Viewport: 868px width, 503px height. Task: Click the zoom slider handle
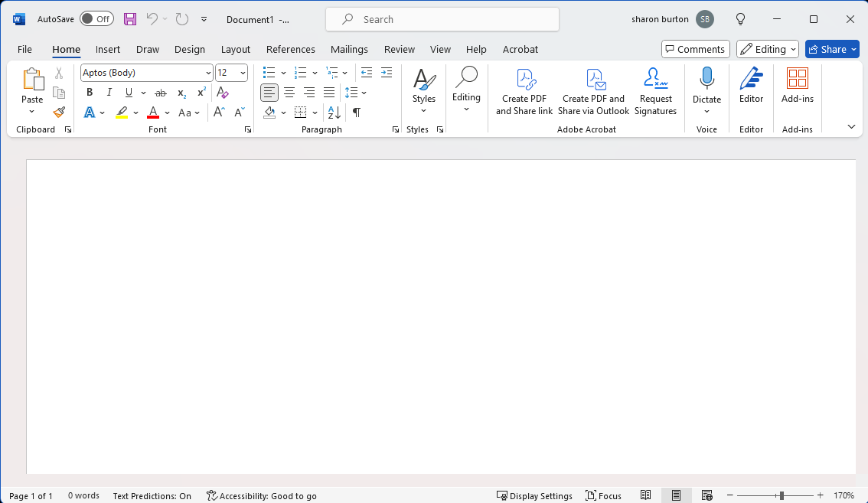pyautogui.click(x=782, y=496)
